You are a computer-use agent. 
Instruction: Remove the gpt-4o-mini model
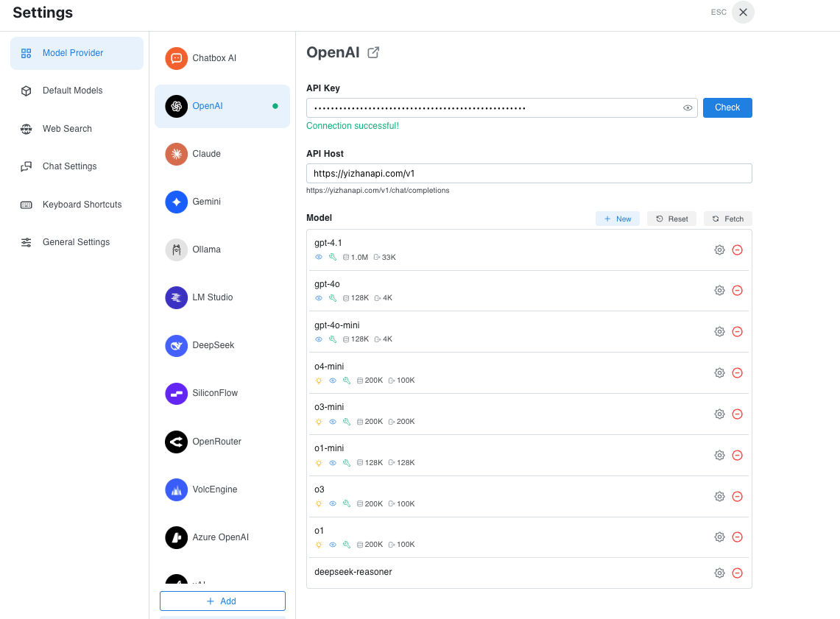coord(737,331)
